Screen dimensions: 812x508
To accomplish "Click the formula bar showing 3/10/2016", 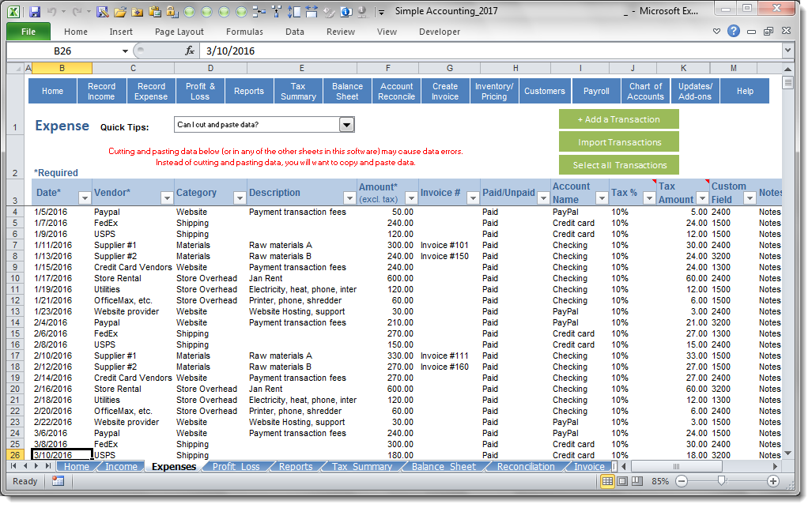I will pos(491,51).
